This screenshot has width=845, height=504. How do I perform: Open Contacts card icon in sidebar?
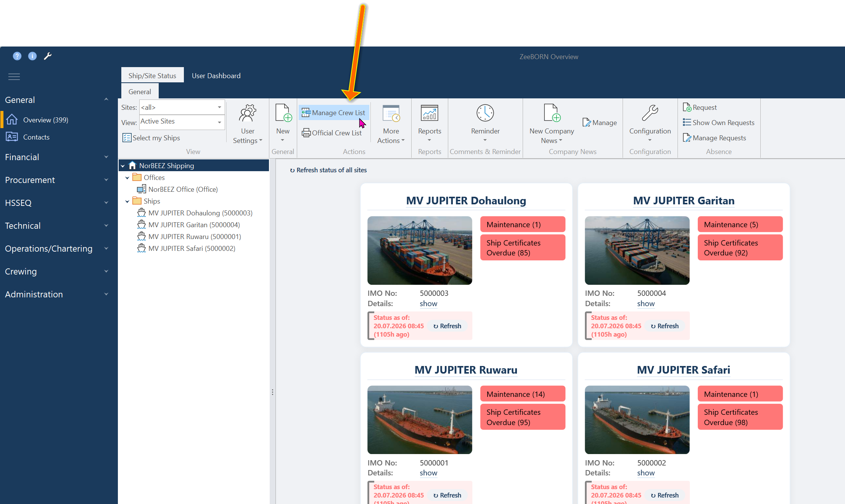[12, 137]
